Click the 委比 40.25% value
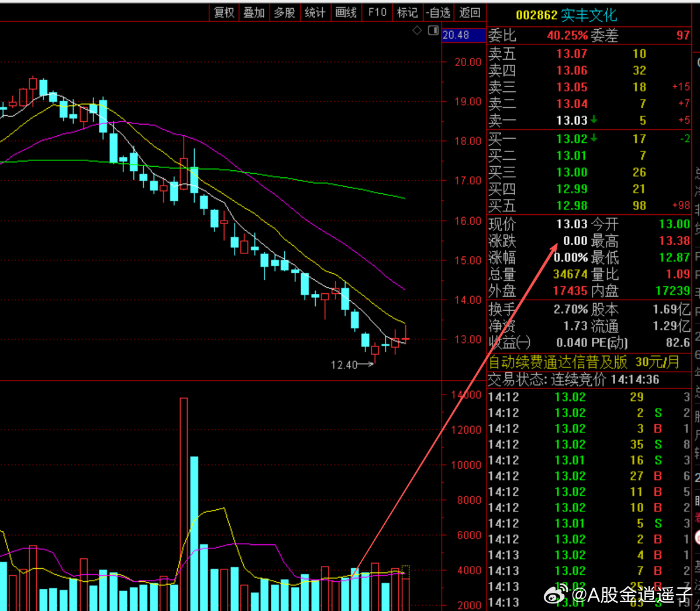 567,35
